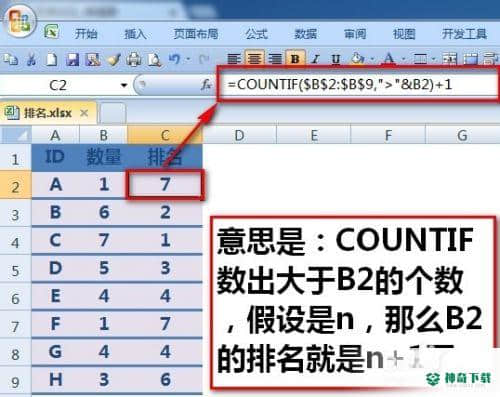Open the 公式 ribbon tab
The width and height of the screenshot is (500, 397).
tap(256, 34)
